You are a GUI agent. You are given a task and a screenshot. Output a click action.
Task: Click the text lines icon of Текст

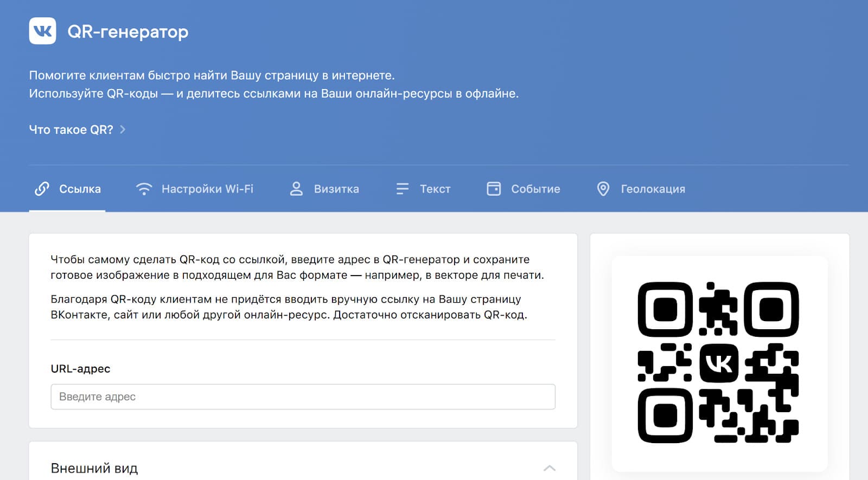pyautogui.click(x=402, y=189)
